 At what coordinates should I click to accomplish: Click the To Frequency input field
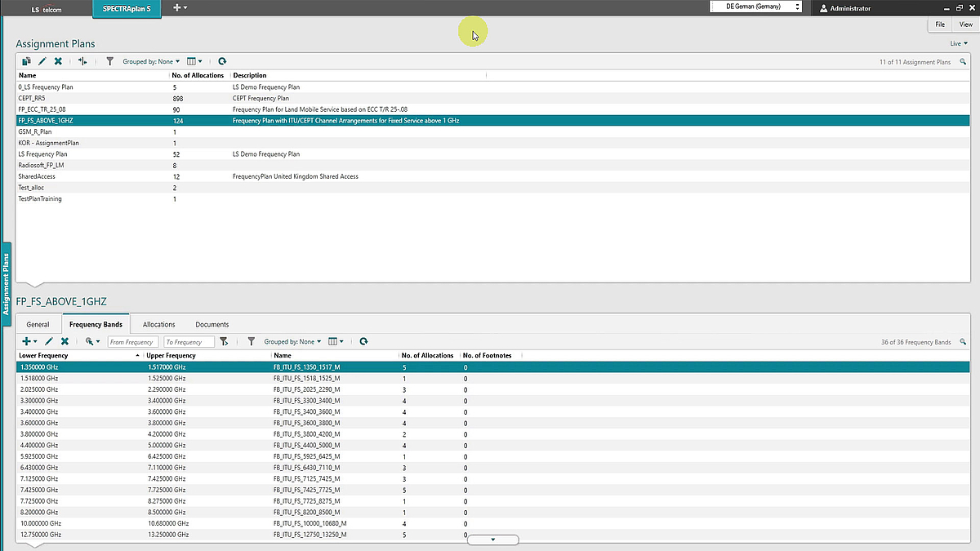pos(189,342)
